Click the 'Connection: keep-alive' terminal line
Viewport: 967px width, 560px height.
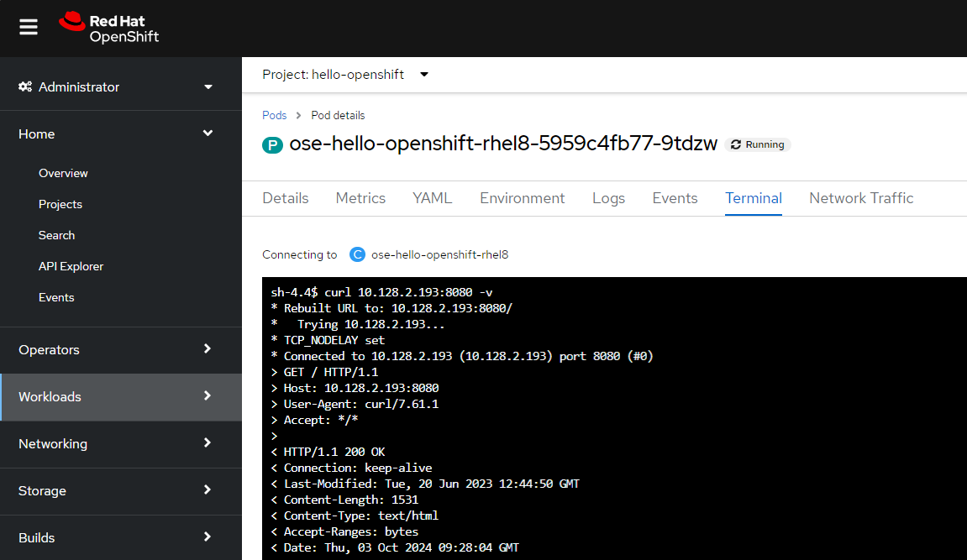[351, 468]
